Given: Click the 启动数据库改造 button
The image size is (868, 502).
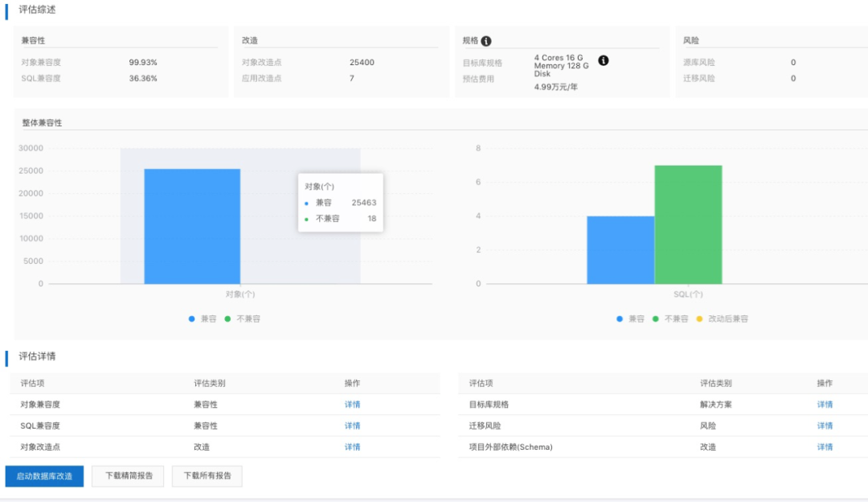Looking at the screenshot, I should [44, 476].
